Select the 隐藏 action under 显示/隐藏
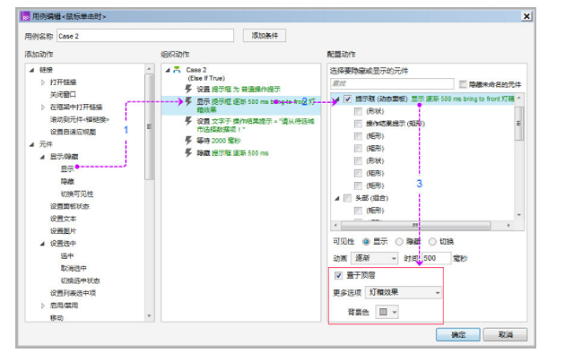The width and height of the screenshot is (565, 362). coord(67,182)
